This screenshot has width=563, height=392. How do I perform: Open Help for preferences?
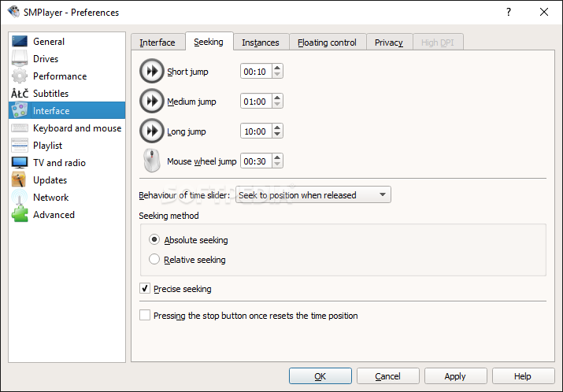coord(523,375)
